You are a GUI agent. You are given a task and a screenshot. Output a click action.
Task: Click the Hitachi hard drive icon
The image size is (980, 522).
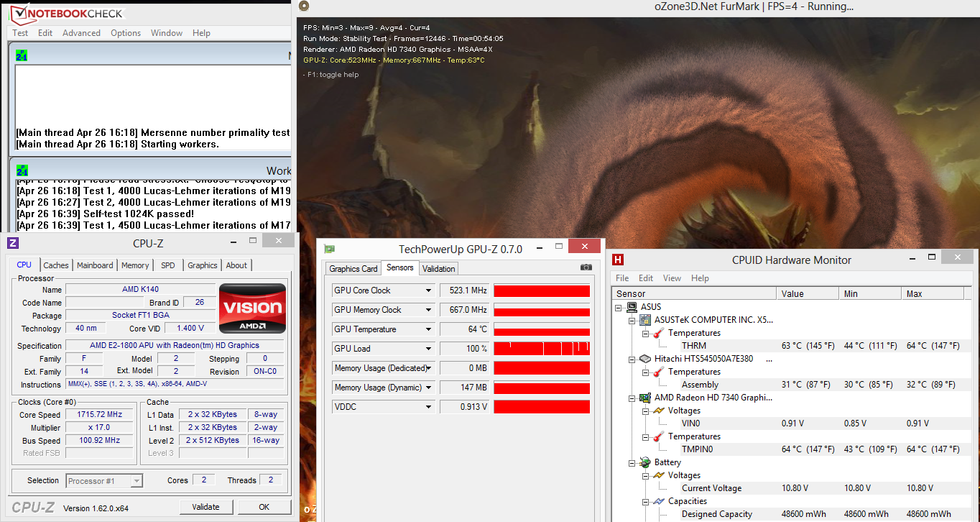click(645, 359)
